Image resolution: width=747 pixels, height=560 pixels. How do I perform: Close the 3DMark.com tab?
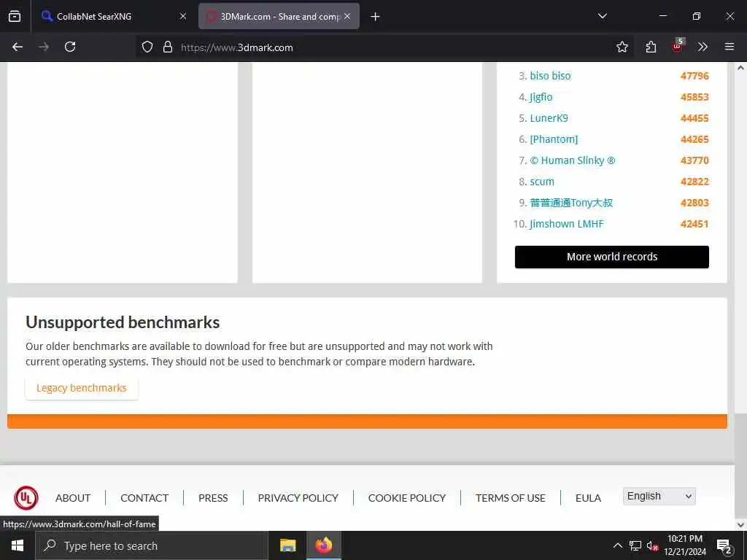[347, 16]
